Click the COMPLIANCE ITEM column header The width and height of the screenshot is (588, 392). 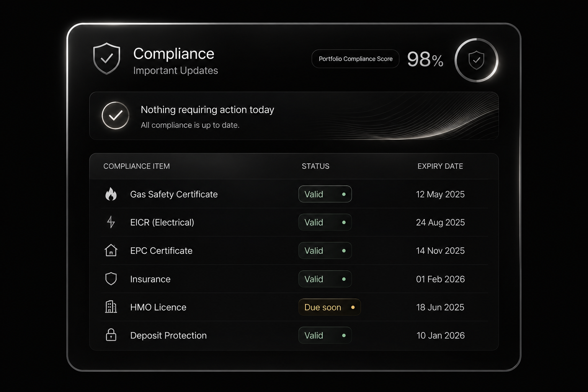pos(137,166)
